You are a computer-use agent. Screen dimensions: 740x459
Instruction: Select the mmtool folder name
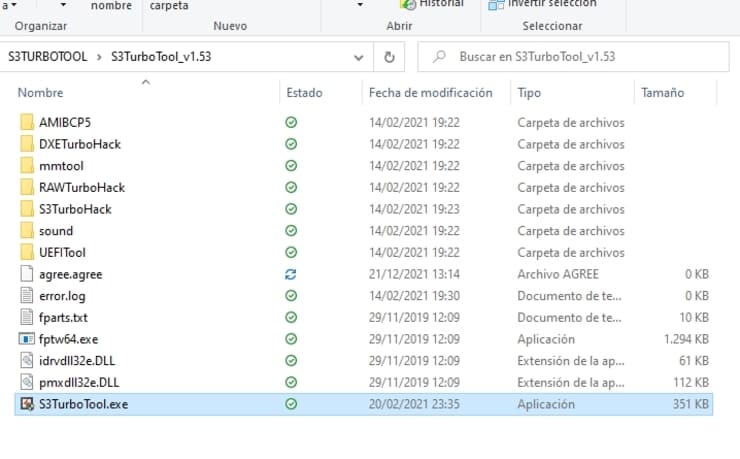[x=61, y=166]
